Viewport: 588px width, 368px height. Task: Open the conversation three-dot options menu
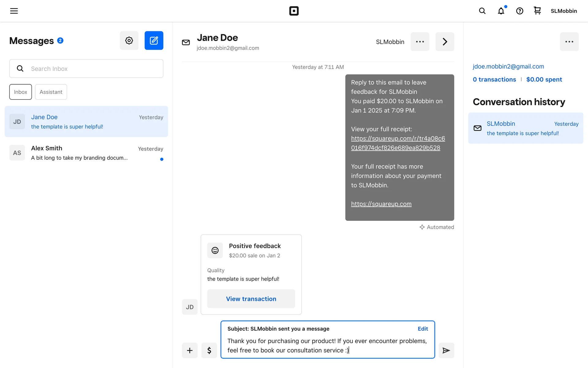(x=420, y=42)
